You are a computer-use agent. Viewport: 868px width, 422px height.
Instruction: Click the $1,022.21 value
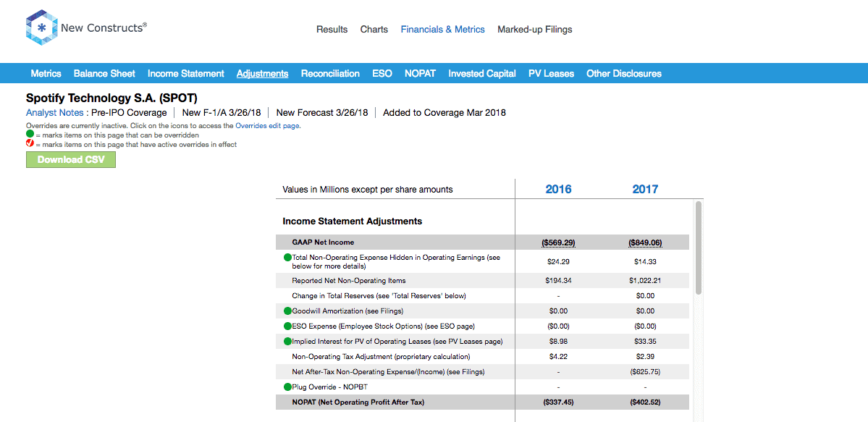pyautogui.click(x=646, y=281)
